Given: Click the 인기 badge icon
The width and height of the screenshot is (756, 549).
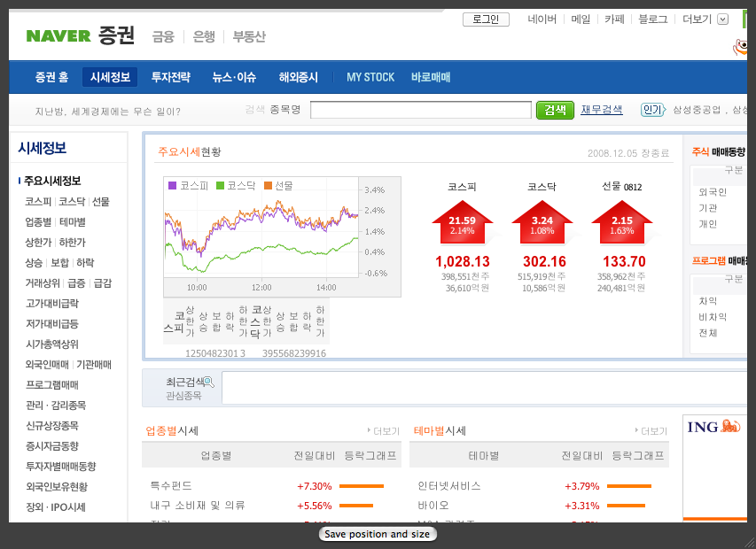Looking at the screenshot, I should (x=653, y=111).
